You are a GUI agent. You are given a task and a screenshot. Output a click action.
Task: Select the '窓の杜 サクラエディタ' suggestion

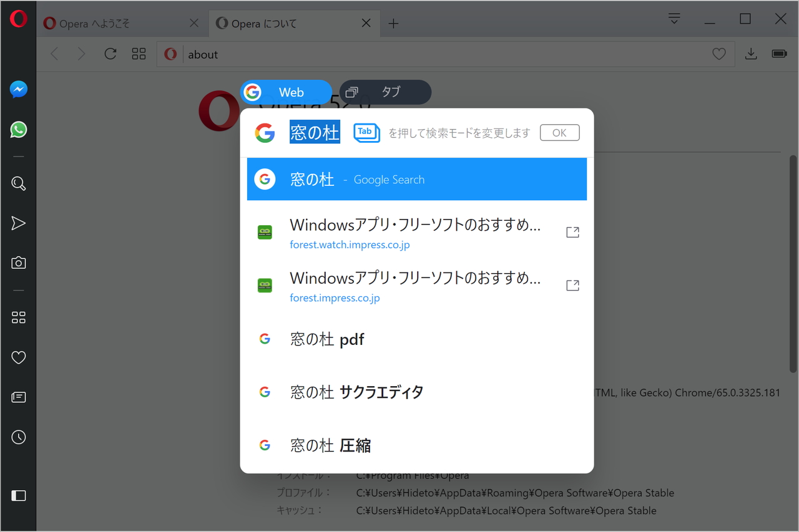pyautogui.click(x=417, y=392)
